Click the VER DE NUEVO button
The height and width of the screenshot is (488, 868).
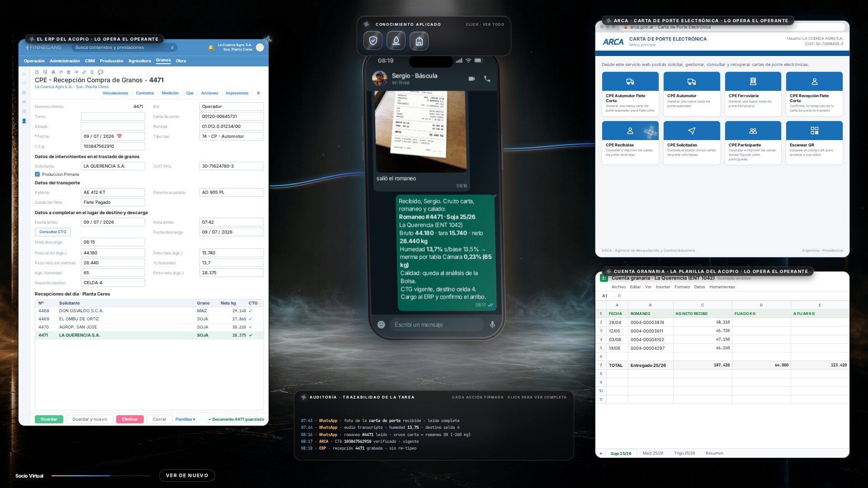click(187, 475)
